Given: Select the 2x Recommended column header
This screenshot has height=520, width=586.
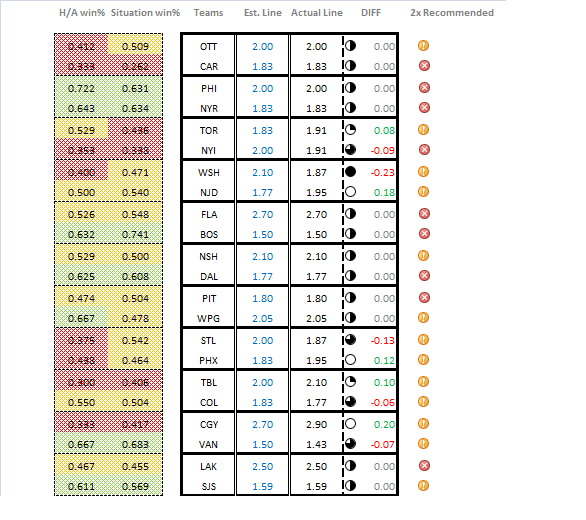Looking at the screenshot, I should [452, 13].
